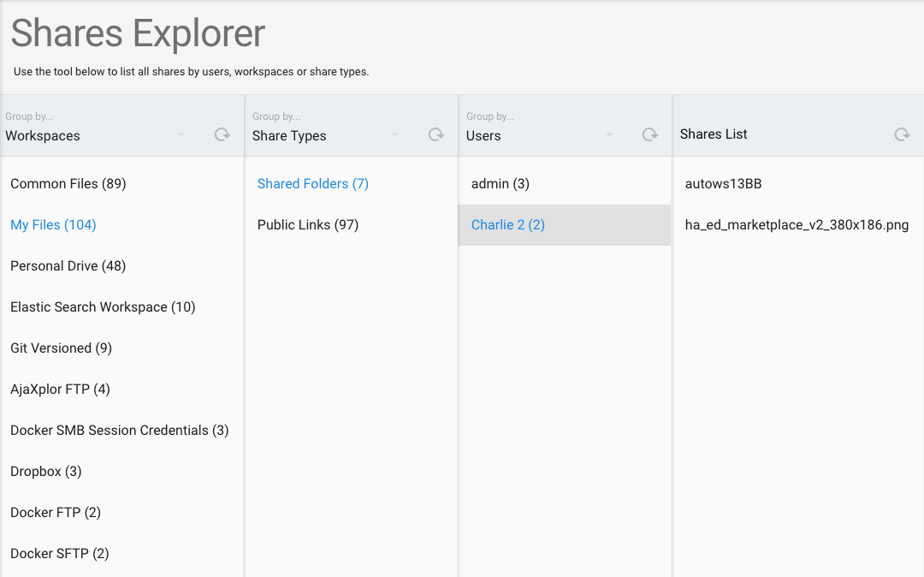Viewport: 924px width, 577px height.
Task: Open ha_ed_marketplace_v2_380x186.png share
Action: pyautogui.click(x=798, y=225)
